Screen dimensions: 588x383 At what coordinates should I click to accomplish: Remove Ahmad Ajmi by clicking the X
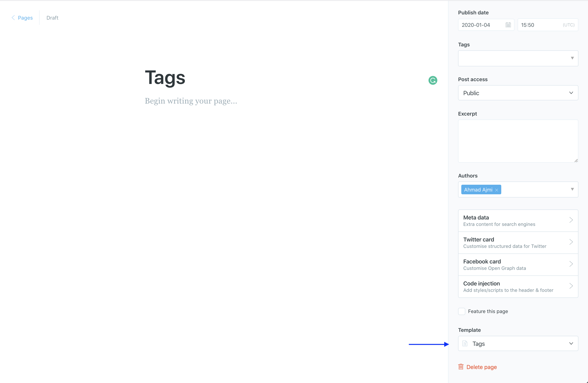[x=497, y=190]
